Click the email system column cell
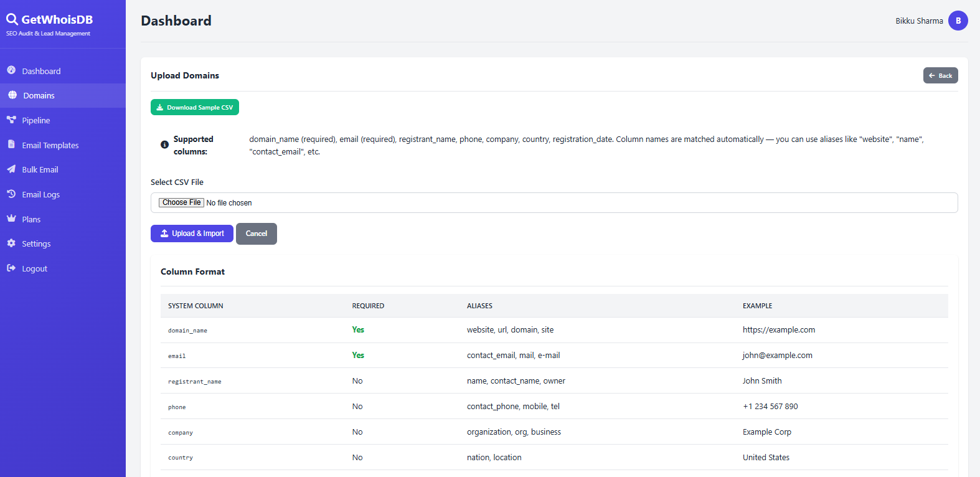The image size is (980, 477). coord(177,356)
